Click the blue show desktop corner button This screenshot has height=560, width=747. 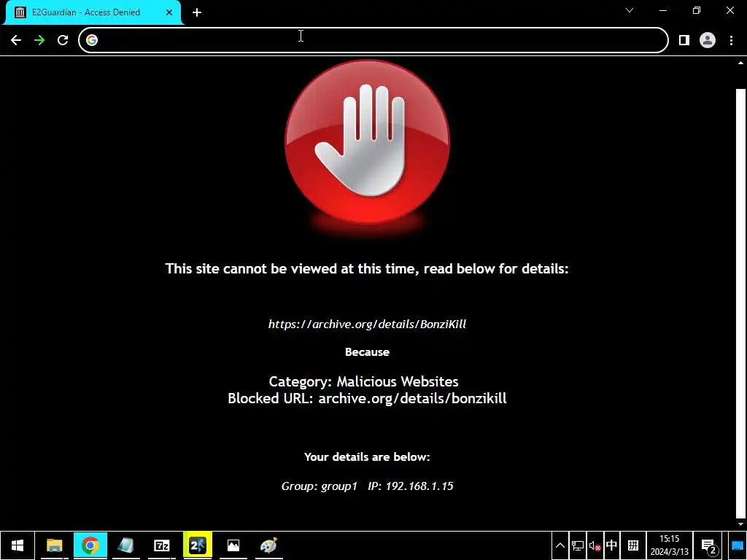[738, 545]
